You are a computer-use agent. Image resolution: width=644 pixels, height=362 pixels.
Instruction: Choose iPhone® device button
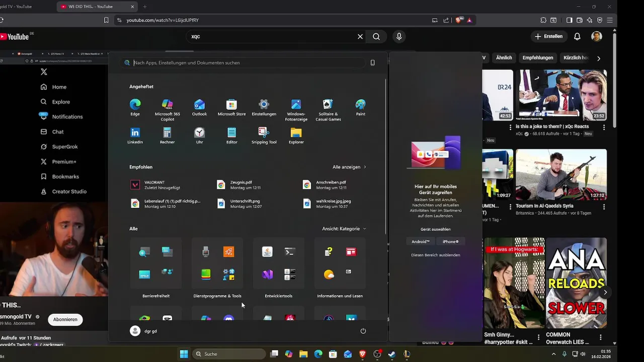(x=450, y=241)
